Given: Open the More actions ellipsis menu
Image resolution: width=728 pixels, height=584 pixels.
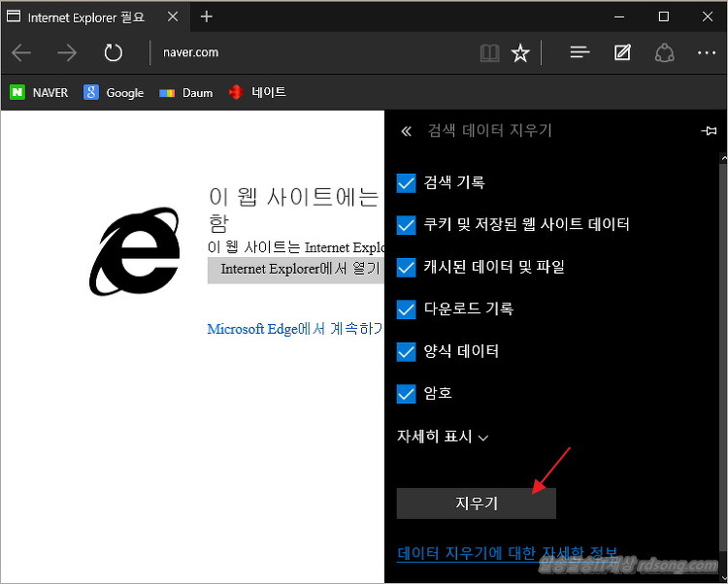Looking at the screenshot, I should 707,53.
